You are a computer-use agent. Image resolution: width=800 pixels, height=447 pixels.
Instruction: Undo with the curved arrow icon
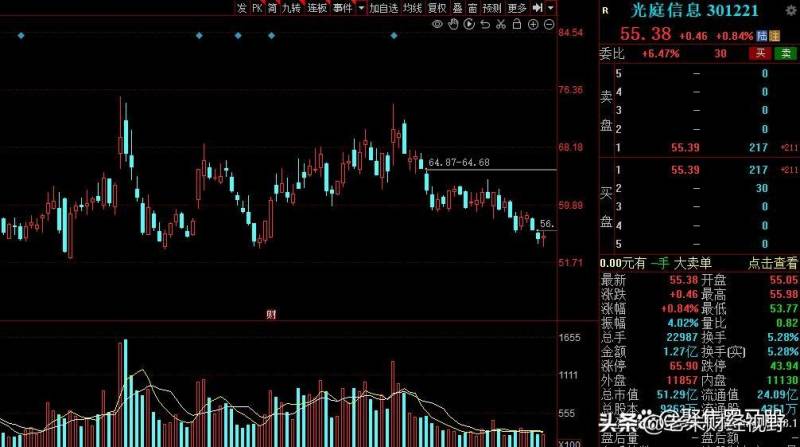click(485, 24)
